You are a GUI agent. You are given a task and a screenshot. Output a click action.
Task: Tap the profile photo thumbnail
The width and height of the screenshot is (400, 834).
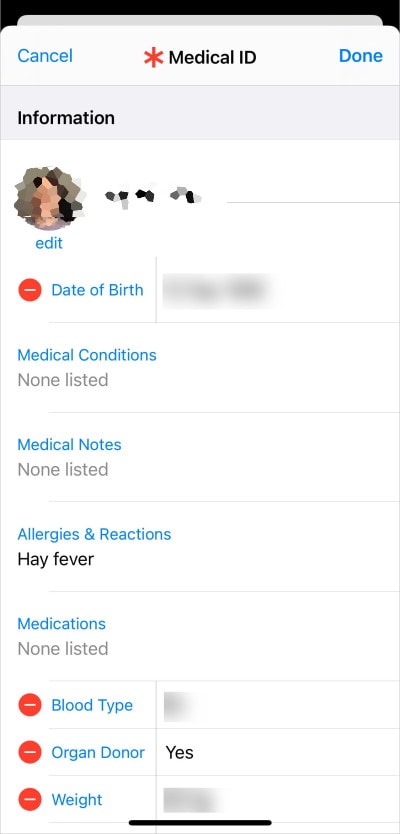pos(49,198)
